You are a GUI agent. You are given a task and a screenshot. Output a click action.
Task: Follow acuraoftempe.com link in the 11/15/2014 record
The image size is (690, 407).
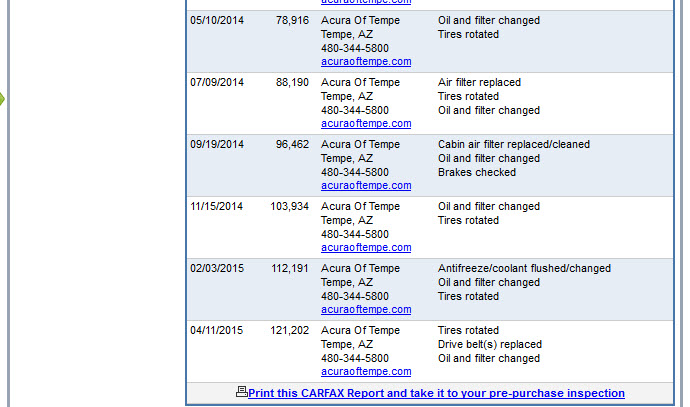(x=366, y=248)
